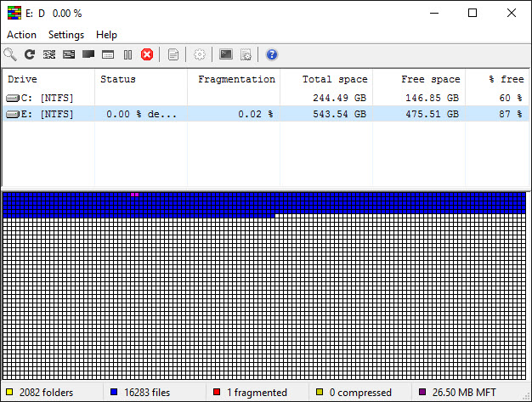Stop the job with the red X icon

(147, 54)
